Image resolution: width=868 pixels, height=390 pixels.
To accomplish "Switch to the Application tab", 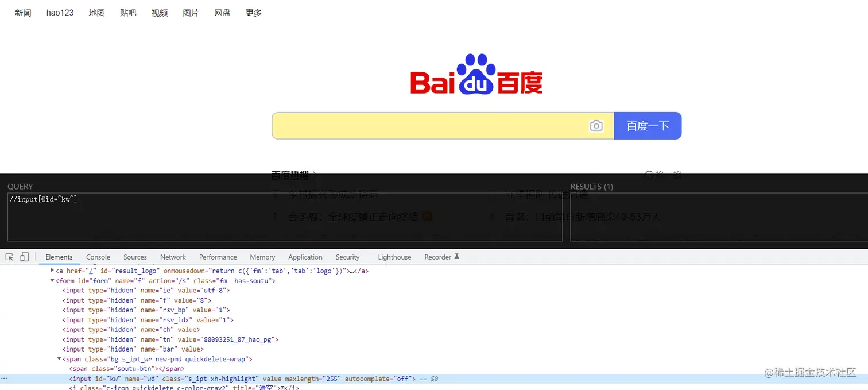I will coord(305,257).
